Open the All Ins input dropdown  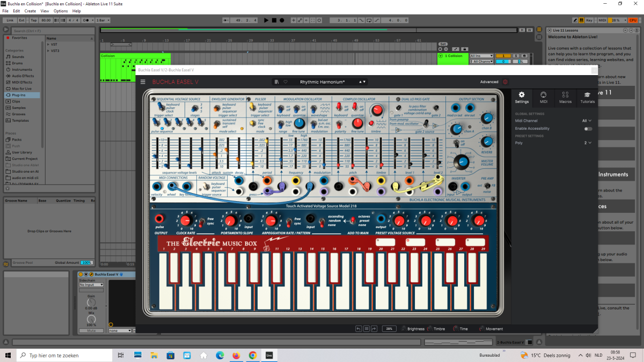[481, 56]
